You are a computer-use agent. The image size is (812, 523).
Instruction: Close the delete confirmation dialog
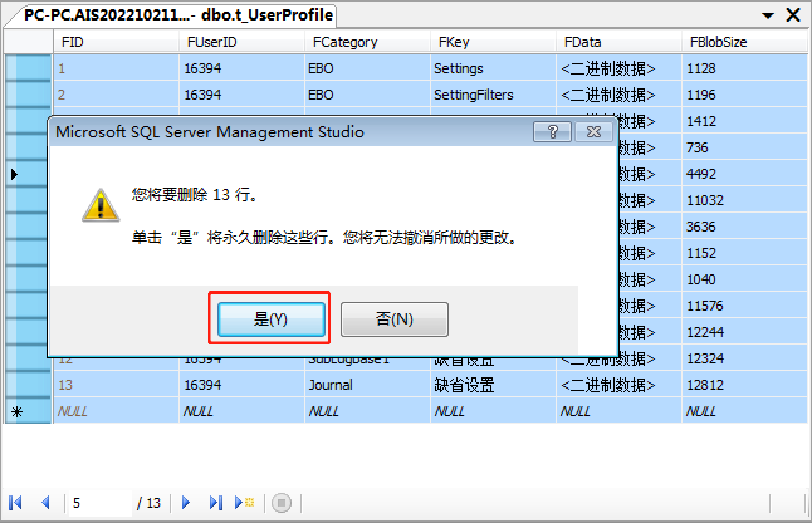594,132
